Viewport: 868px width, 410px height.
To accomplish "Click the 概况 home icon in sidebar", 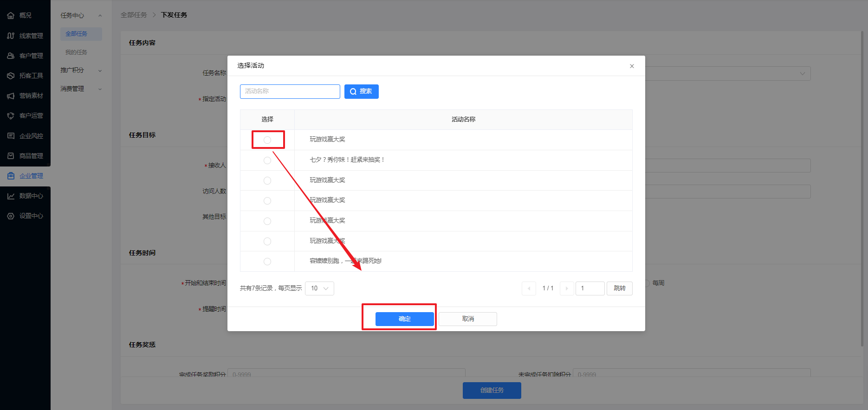I will (x=11, y=16).
